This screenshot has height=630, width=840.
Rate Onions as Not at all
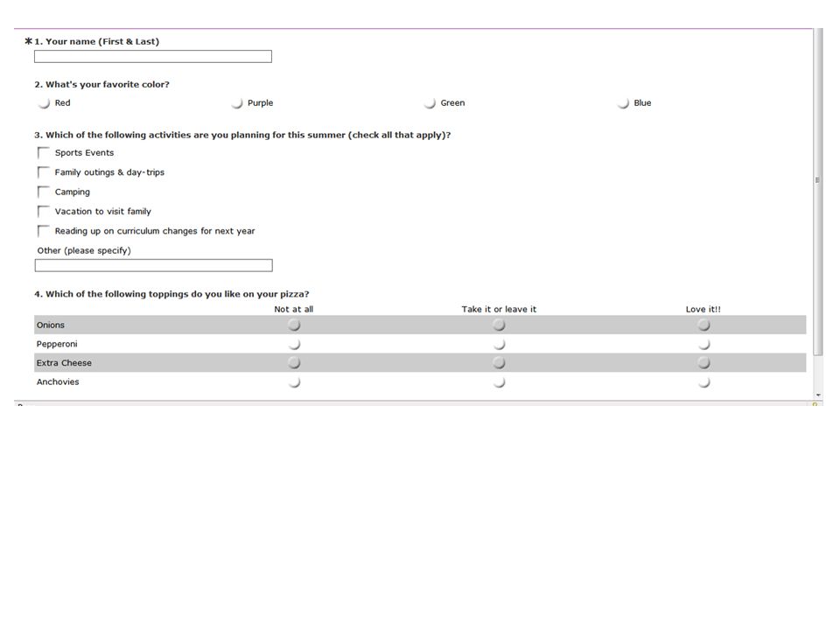pos(294,325)
